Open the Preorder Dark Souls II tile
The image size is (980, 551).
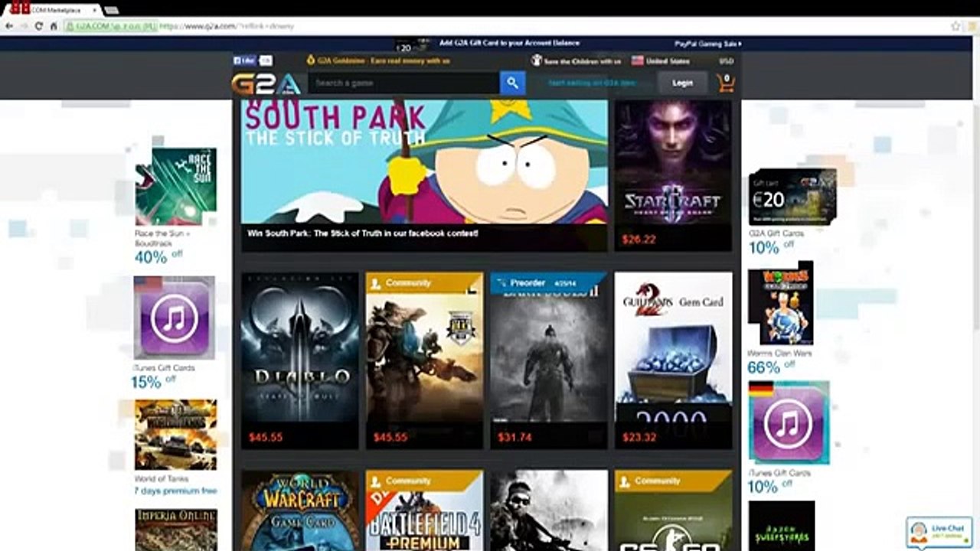point(549,360)
